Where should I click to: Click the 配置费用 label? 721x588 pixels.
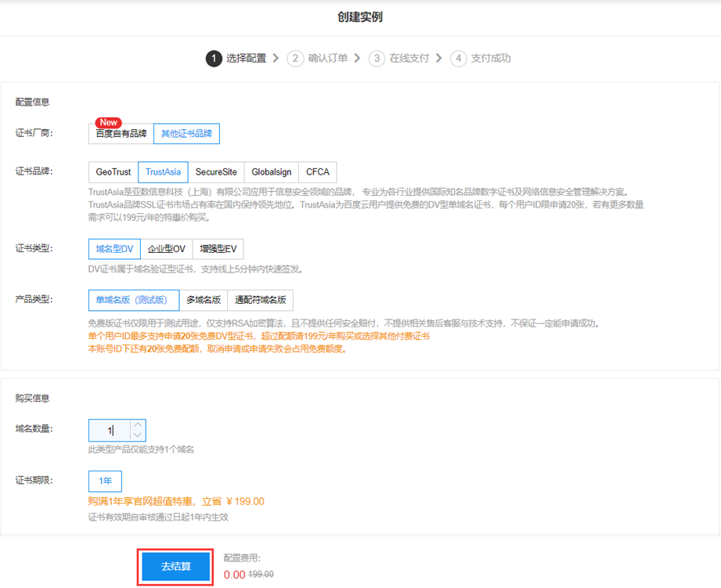coord(243,558)
